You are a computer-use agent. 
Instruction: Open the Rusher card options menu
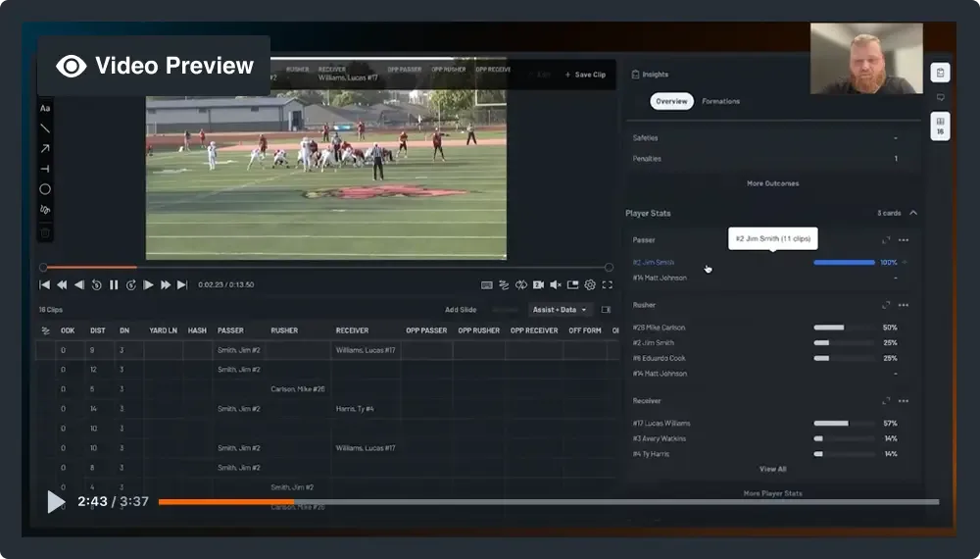(904, 305)
